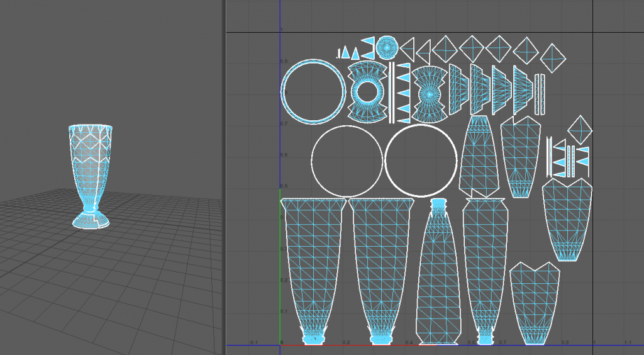Click the UV origin where red and green axes meet
Image resolution: width=644 pixels, height=355 pixels.
280,345
